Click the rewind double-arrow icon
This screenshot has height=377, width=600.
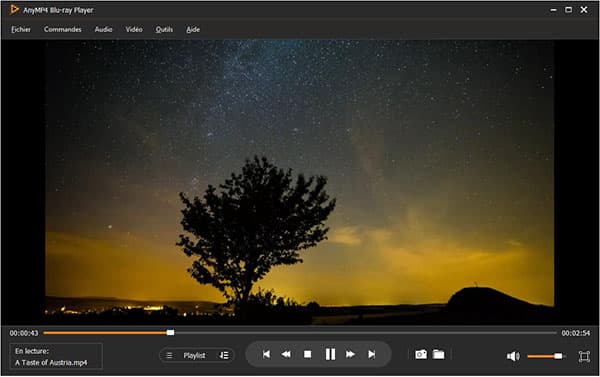point(286,354)
